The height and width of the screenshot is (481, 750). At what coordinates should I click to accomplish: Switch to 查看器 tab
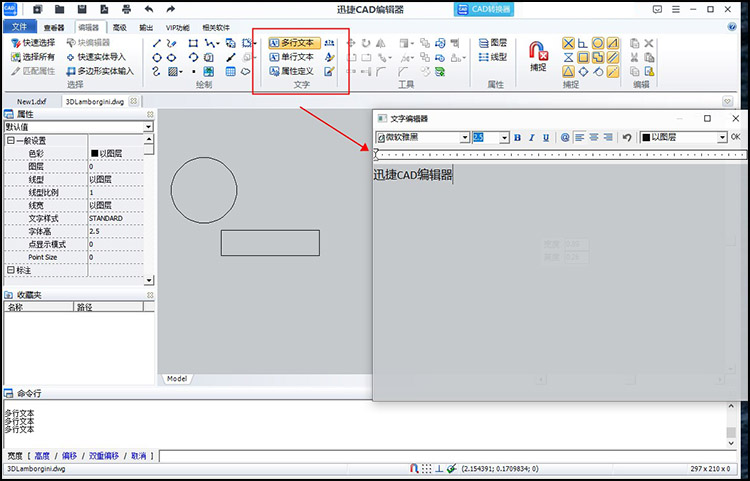[x=54, y=28]
